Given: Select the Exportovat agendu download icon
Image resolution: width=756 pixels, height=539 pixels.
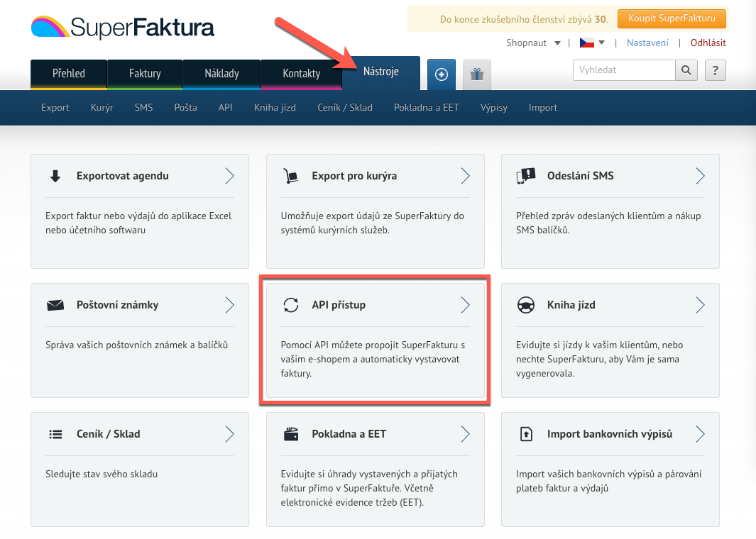Looking at the screenshot, I should coord(56,175).
